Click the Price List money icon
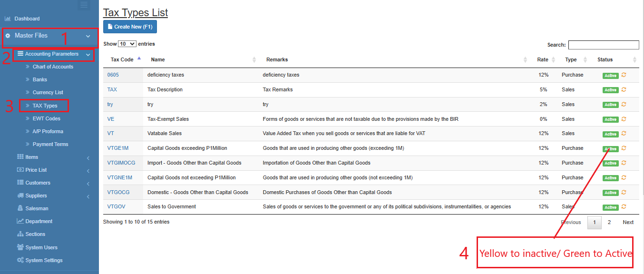644x274 pixels. click(20, 170)
